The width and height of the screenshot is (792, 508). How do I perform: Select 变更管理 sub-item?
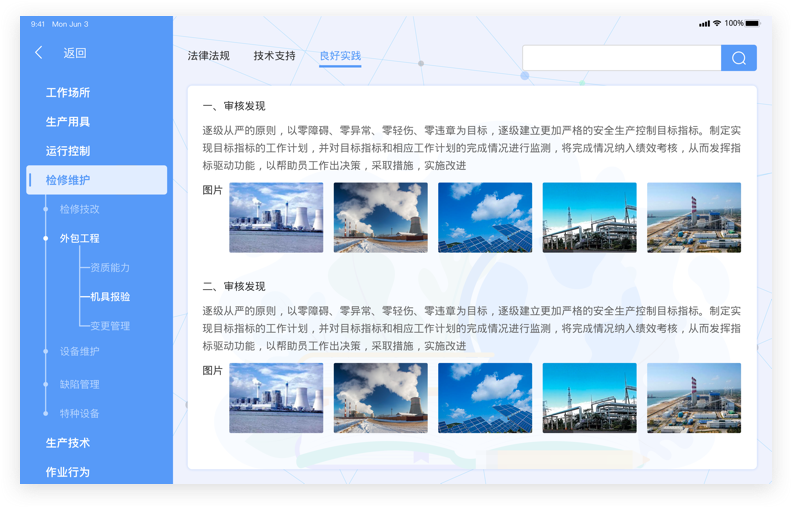tap(110, 326)
